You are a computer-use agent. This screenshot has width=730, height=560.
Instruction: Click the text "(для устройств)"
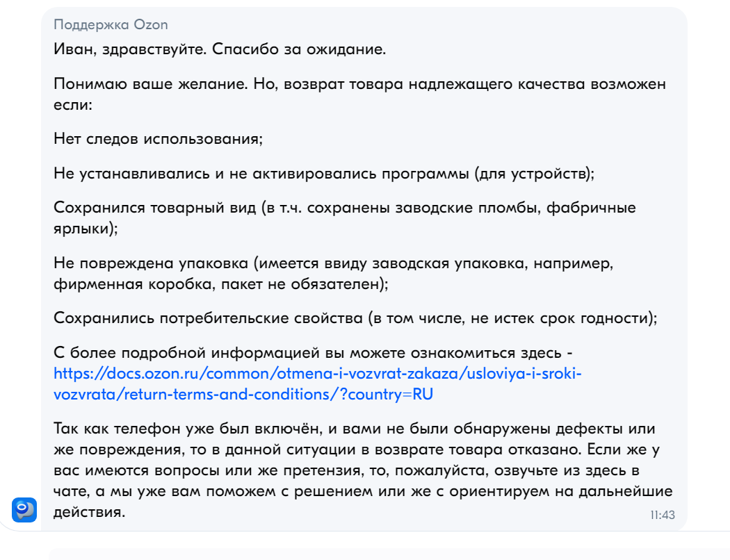click(x=534, y=174)
